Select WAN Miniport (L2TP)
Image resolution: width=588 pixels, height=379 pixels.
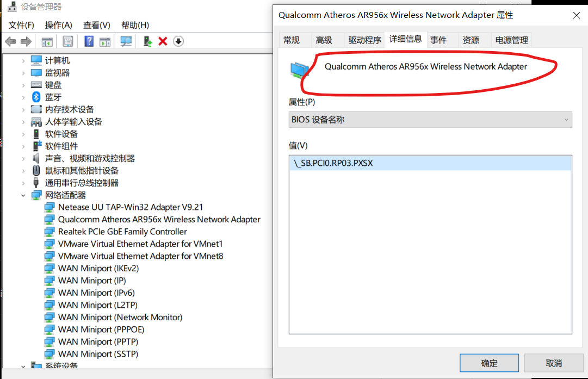(x=98, y=305)
